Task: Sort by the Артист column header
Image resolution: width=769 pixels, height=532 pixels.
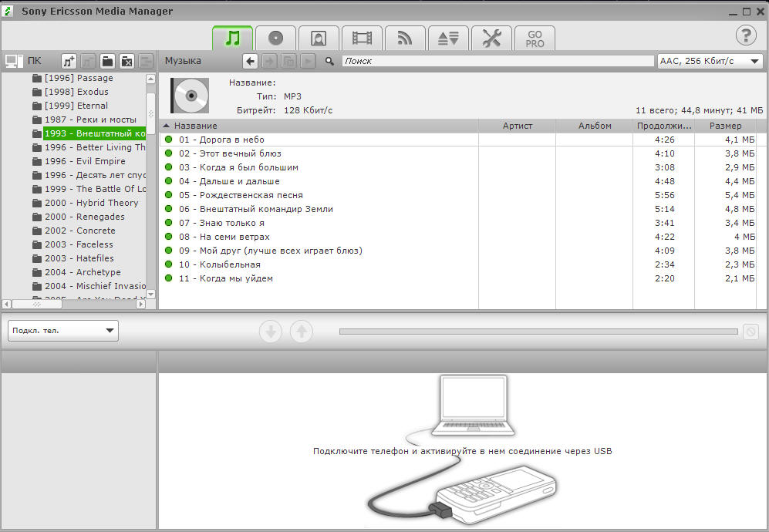Action: click(x=517, y=126)
